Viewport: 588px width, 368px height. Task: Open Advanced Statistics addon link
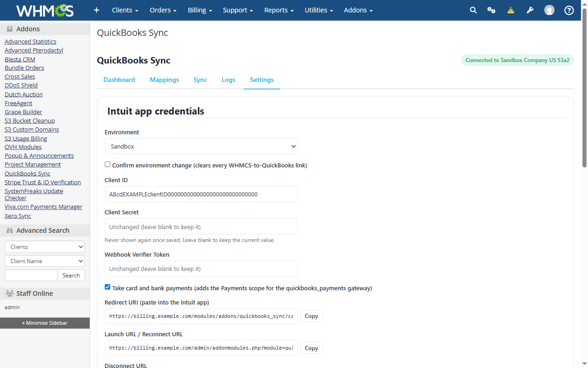point(30,41)
